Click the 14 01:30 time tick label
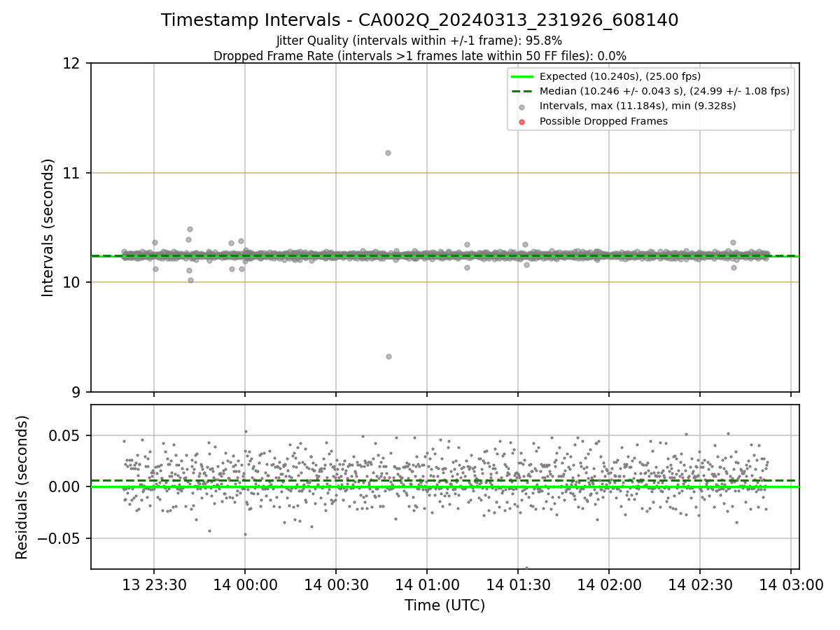This screenshot has width=840, height=630. pos(517,584)
